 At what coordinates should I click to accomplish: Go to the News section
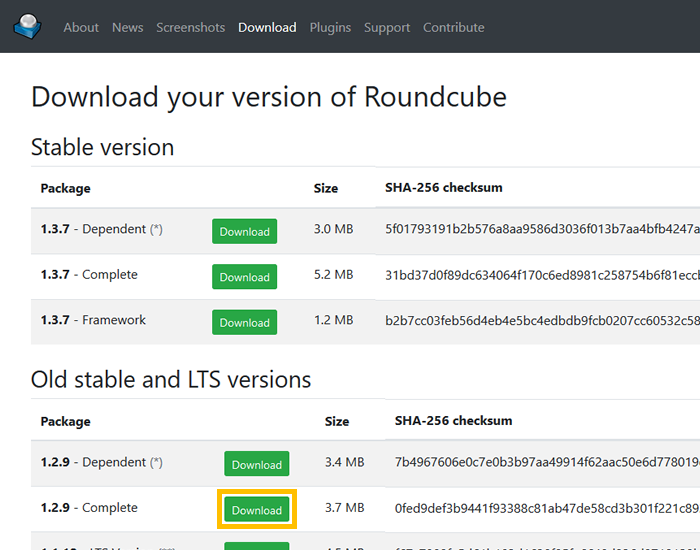click(127, 27)
